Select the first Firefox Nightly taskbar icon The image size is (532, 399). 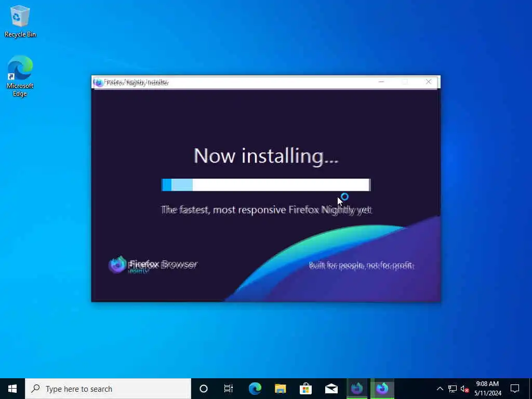coord(357,389)
